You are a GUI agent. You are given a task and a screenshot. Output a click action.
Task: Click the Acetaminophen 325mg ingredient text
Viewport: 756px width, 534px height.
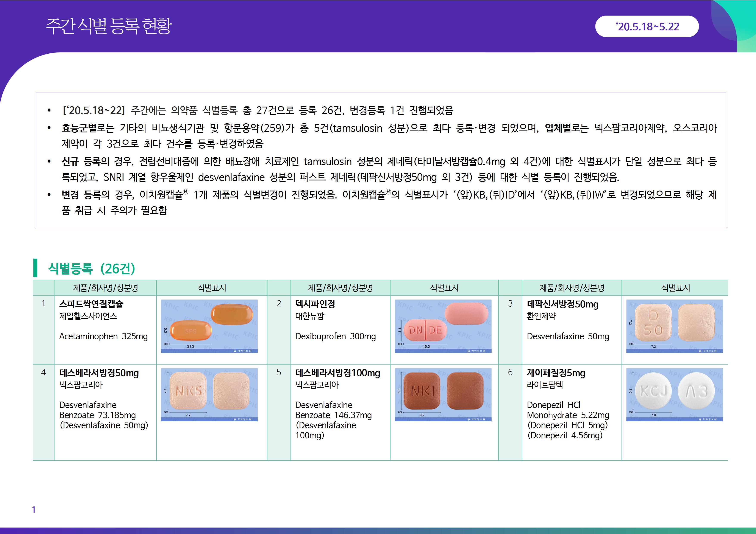click(103, 336)
